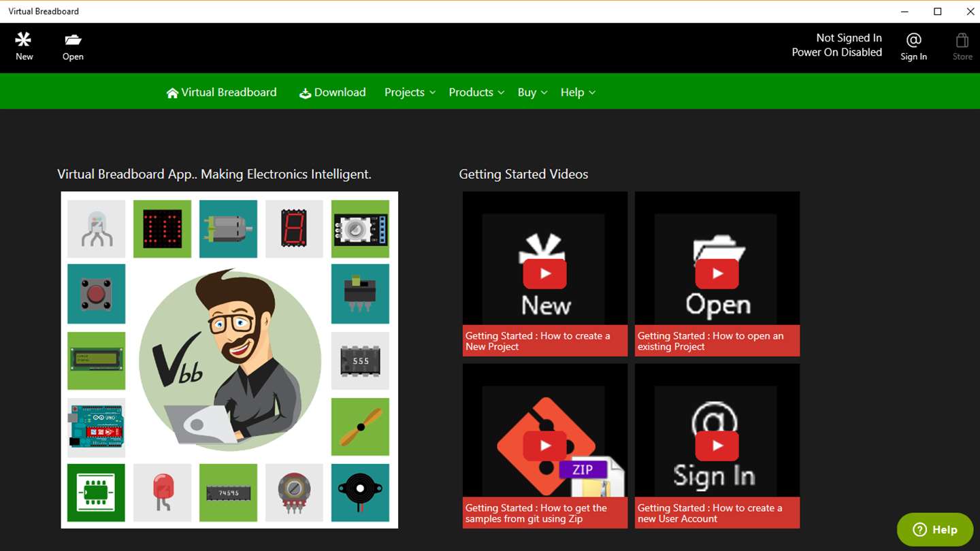Play the samples from git Zip video
980x551 pixels.
click(x=544, y=446)
